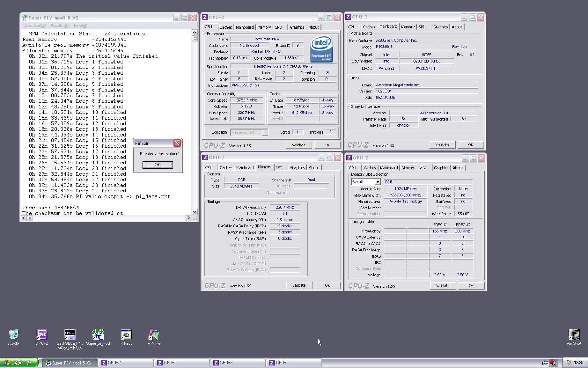588x368 pixels.
Task: Click OK in the Memory CPU-Z window
Action: pos(327,285)
